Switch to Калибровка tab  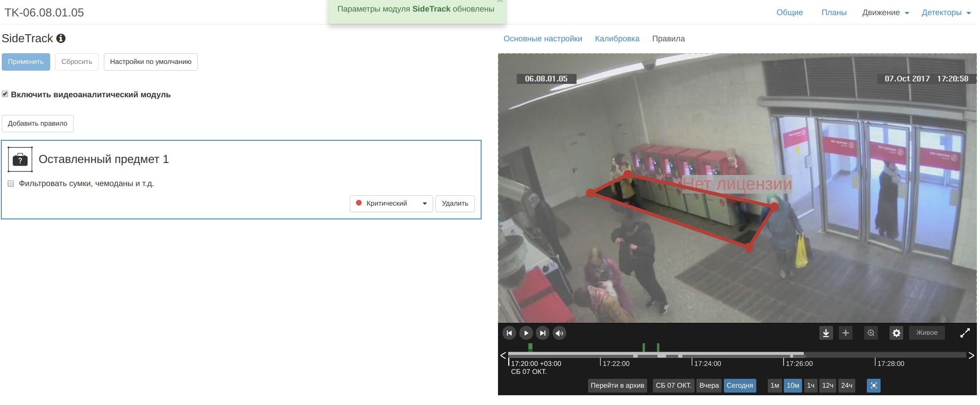click(x=617, y=39)
